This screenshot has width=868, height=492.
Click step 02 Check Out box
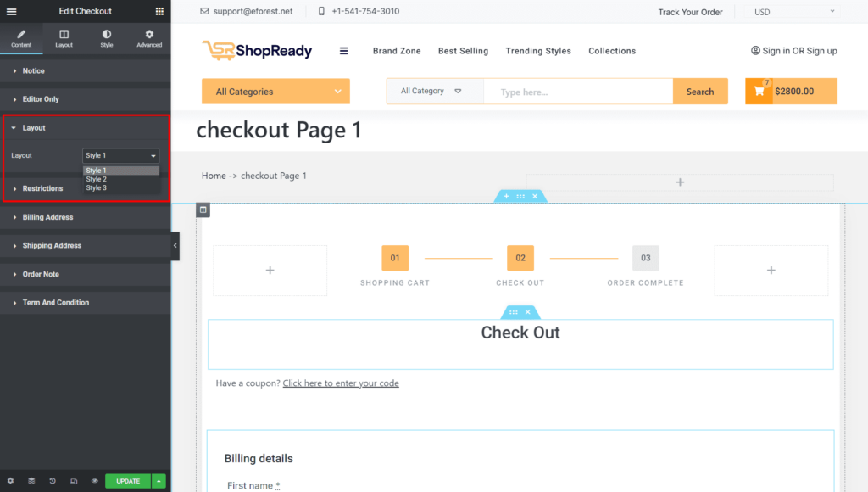[x=520, y=258]
